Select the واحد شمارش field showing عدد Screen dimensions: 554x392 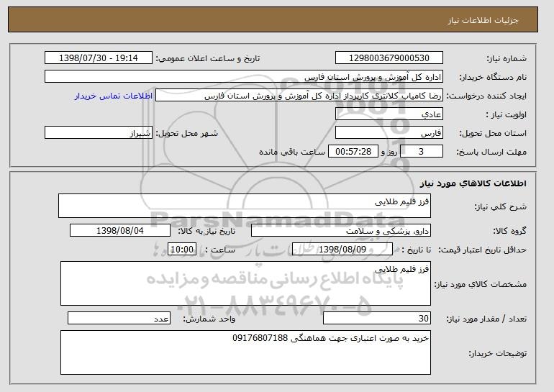click(x=119, y=318)
